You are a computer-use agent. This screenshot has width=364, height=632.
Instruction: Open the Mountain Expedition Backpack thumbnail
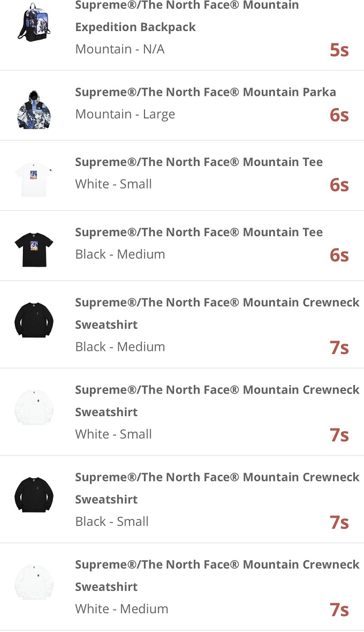(x=34, y=22)
